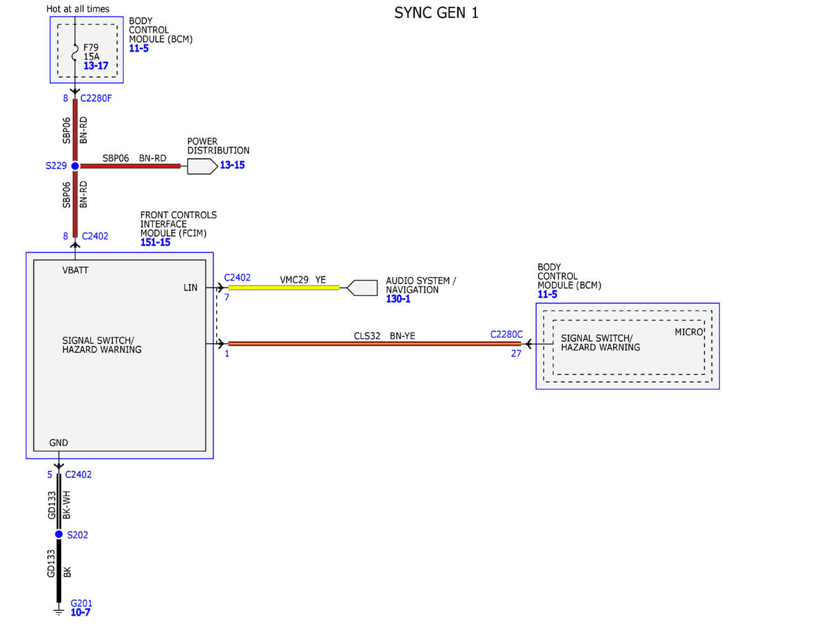
Task: Click Signal Switch/Hazard Warning inside the BCM box
Action: (x=600, y=342)
